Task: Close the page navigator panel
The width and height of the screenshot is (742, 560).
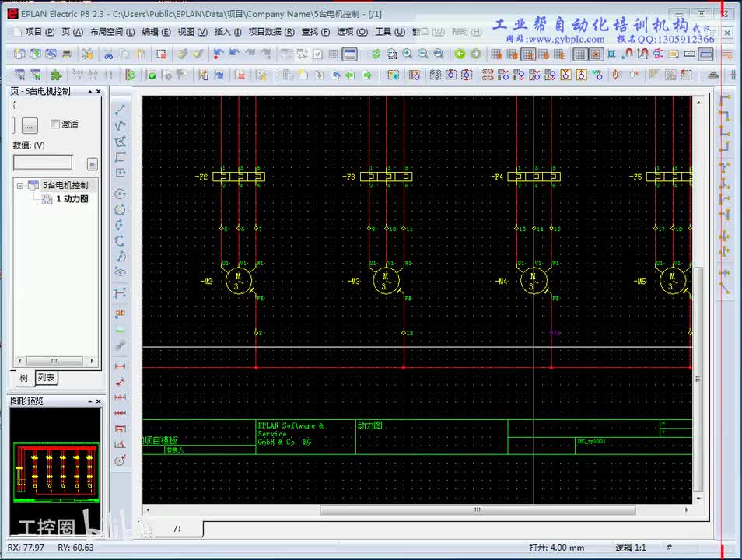Action: [x=99, y=91]
